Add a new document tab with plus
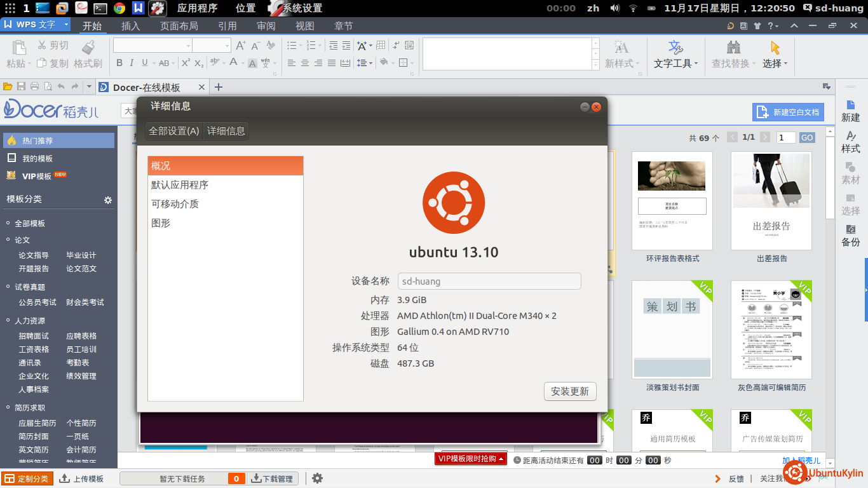 pyautogui.click(x=219, y=87)
